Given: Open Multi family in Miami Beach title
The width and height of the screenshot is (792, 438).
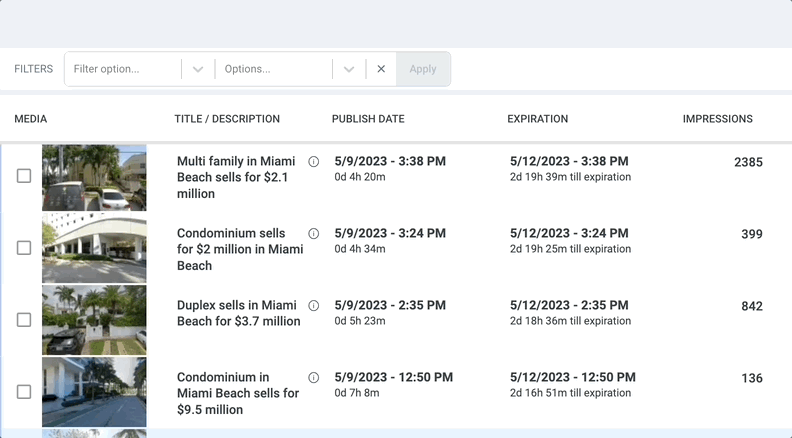Looking at the screenshot, I should pyautogui.click(x=236, y=177).
